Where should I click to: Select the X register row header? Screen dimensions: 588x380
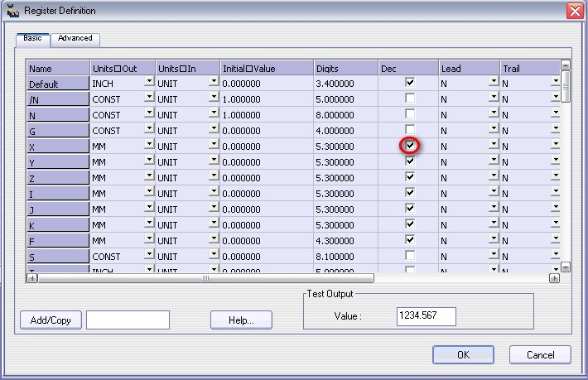click(x=58, y=147)
